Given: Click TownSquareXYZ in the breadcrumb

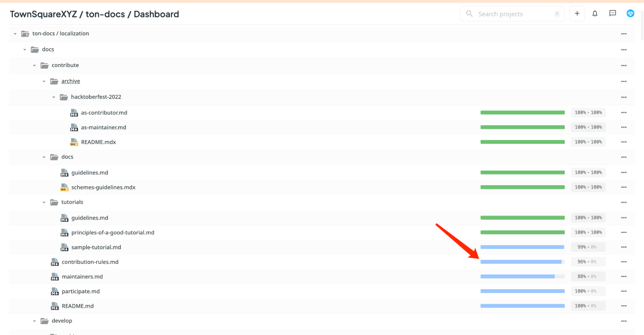Looking at the screenshot, I should click(43, 14).
